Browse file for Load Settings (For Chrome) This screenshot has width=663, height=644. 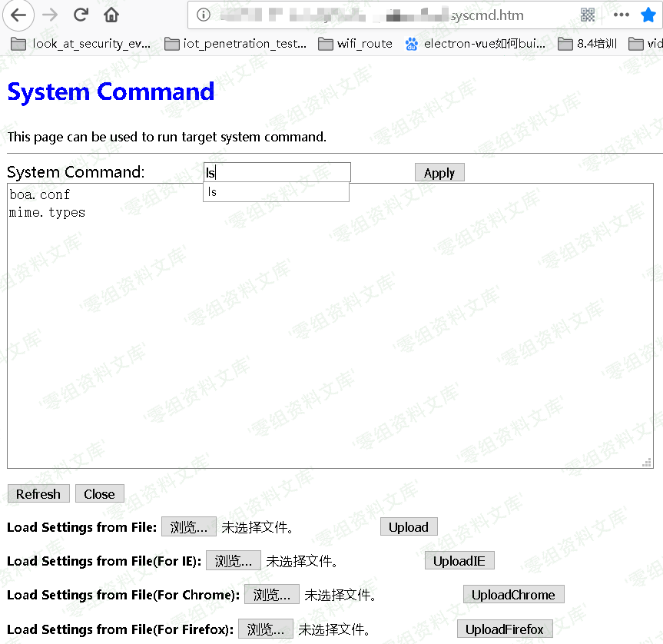click(272, 595)
